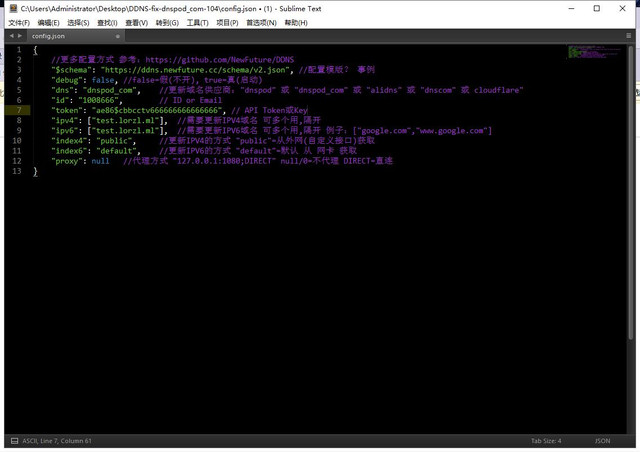
Task: Toggle side bar icon in status bar
Action: coord(14,441)
